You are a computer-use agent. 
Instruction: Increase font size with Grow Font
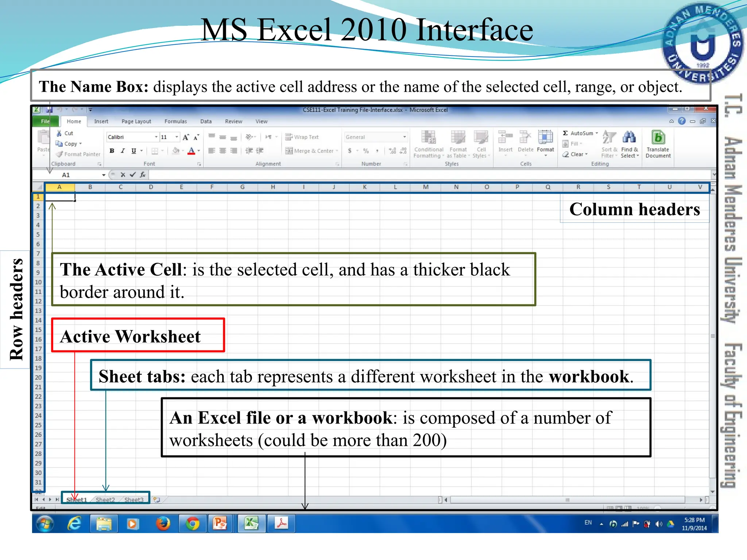point(186,137)
